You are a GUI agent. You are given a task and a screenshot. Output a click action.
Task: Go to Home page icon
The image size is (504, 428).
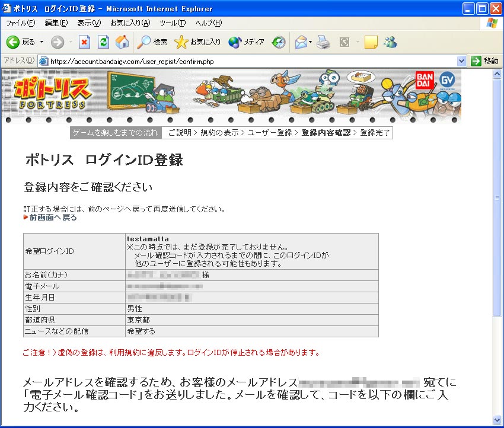pos(122,42)
